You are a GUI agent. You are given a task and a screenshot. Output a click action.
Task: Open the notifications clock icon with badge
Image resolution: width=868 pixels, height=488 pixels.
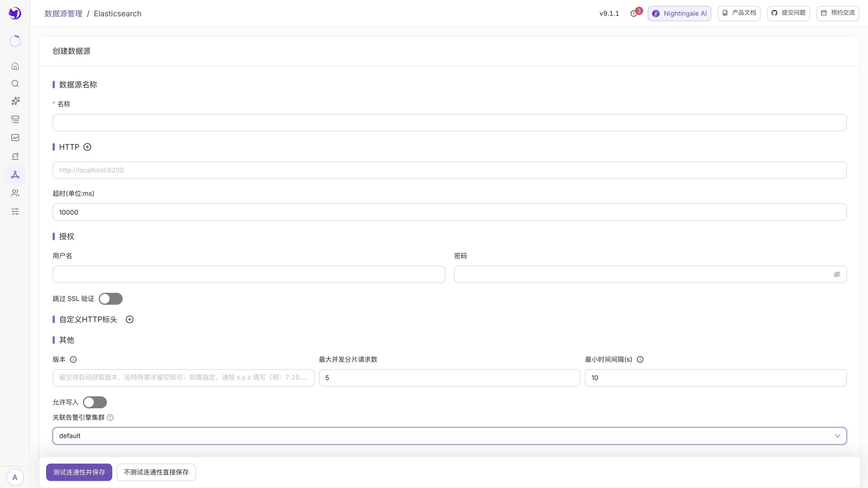point(634,14)
